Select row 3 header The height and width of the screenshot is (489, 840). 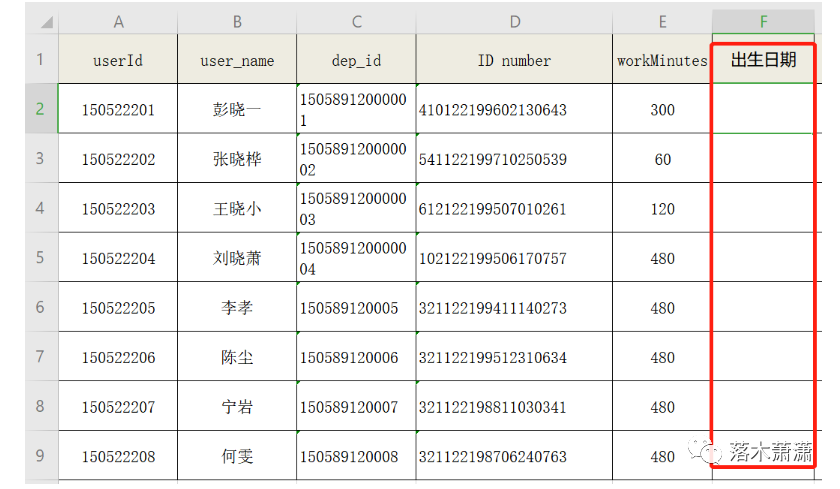click(41, 159)
